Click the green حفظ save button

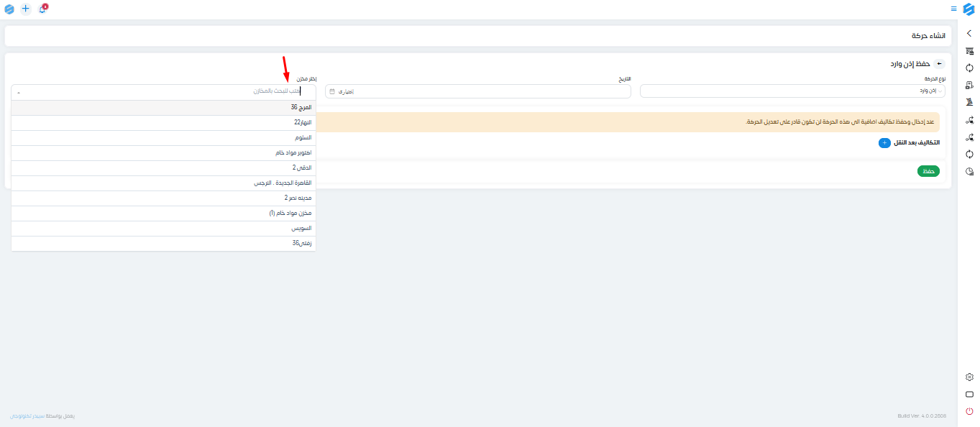click(x=928, y=171)
